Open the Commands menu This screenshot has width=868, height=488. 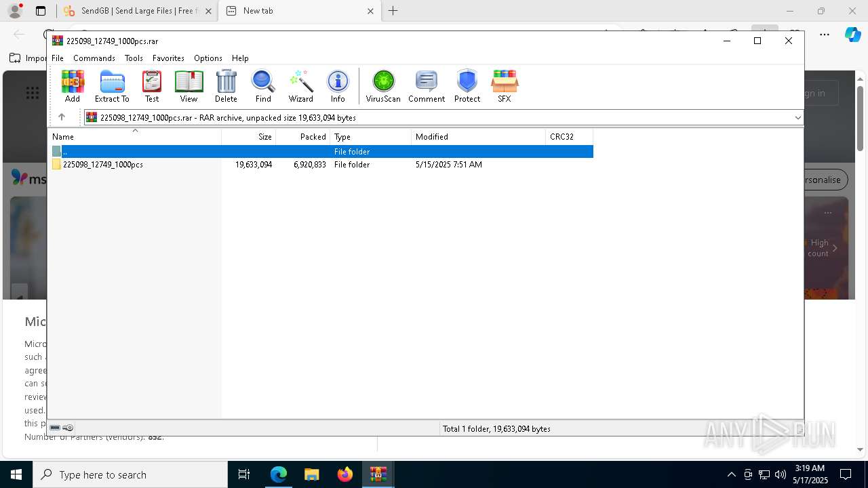(94, 58)
